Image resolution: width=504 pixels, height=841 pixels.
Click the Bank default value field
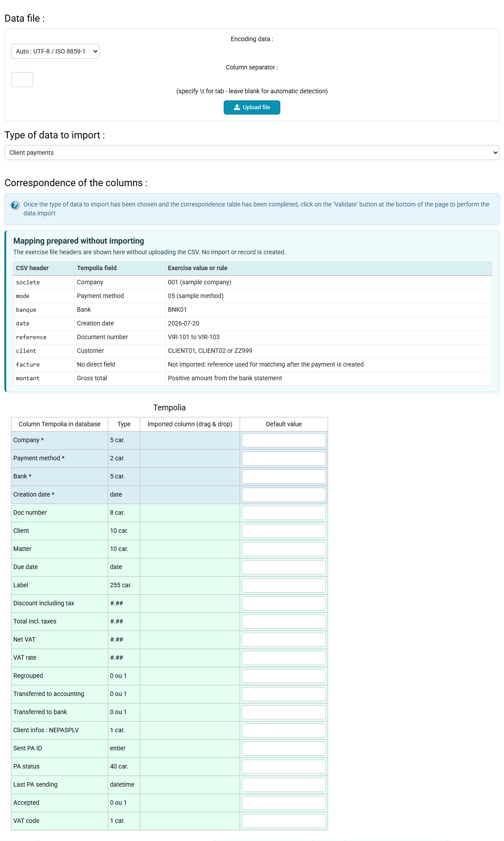point(284,477)
